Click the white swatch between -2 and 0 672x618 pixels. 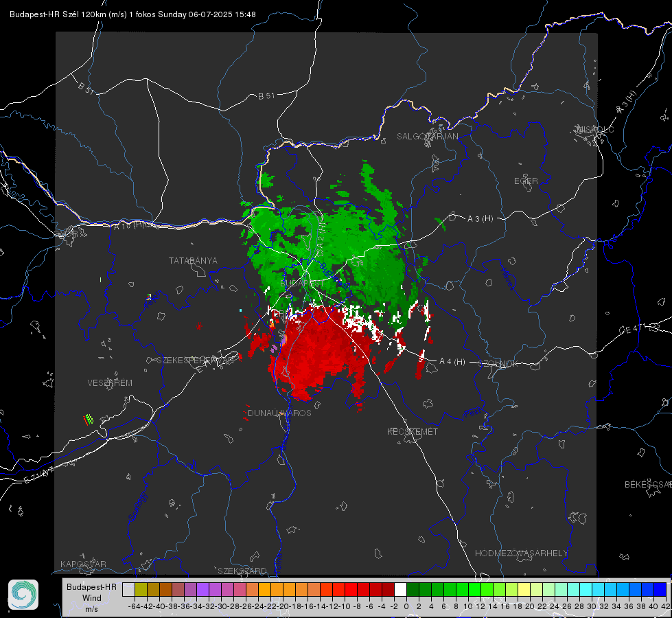pyautogui.click(x=400, y=590)
